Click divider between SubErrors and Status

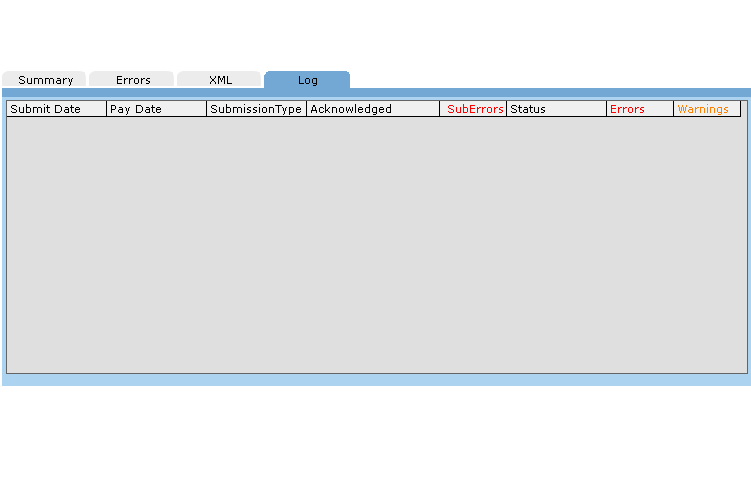507,109
